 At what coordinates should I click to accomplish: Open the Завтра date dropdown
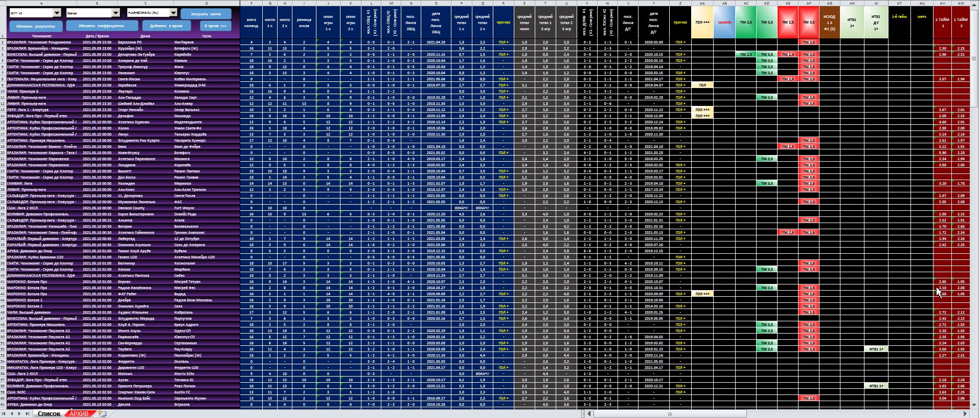pyautogui.click(x=116, y=13)
